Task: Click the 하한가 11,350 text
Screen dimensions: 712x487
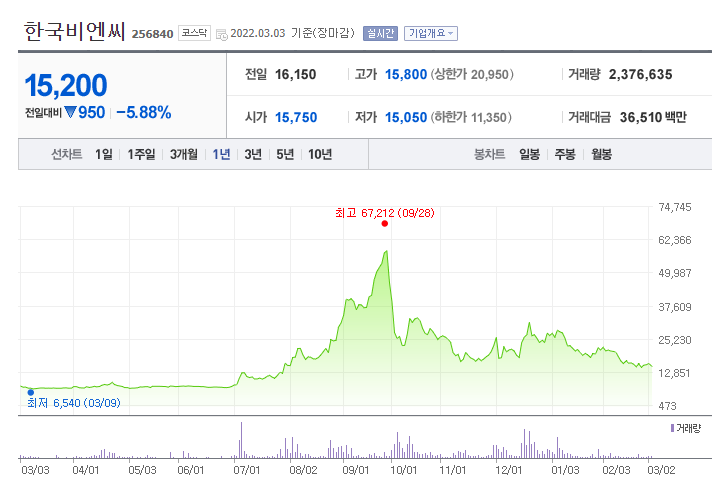Action: pos(471,117)
